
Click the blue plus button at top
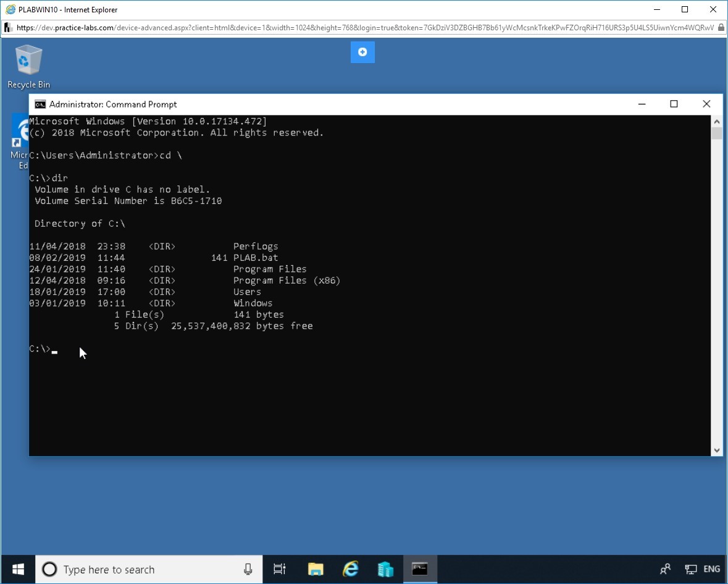pyautogui.click(x=362, y=53)
